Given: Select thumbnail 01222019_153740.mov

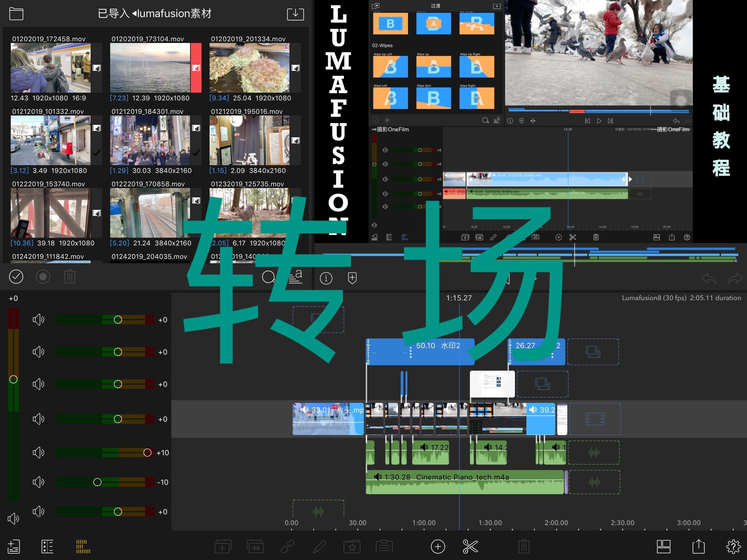Looking at the screenshot, I should pyautogui.click(x=51, y=213).
